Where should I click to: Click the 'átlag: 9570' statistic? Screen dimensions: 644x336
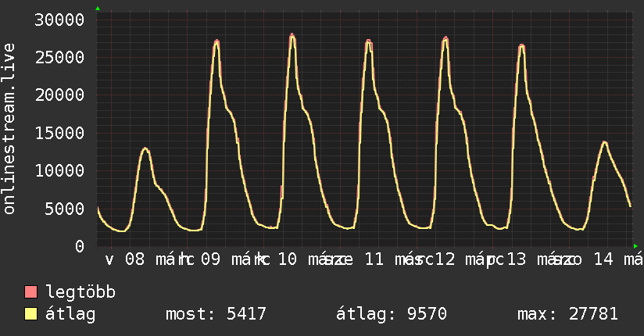[x=392, y=314]
